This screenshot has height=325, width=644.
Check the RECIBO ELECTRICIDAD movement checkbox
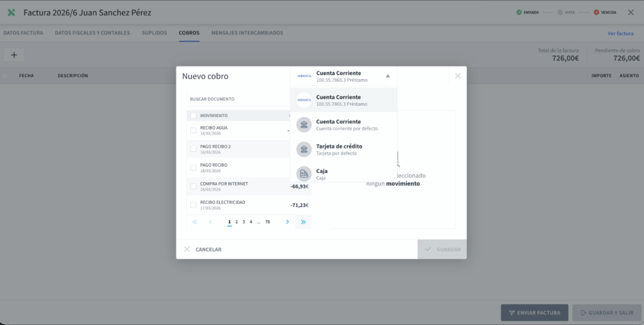(193, 205)
